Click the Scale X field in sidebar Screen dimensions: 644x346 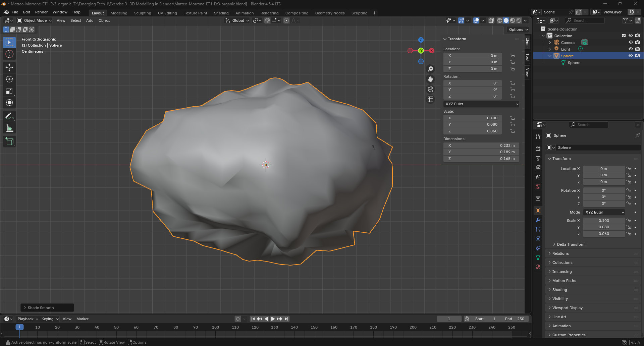click(472, 118)
